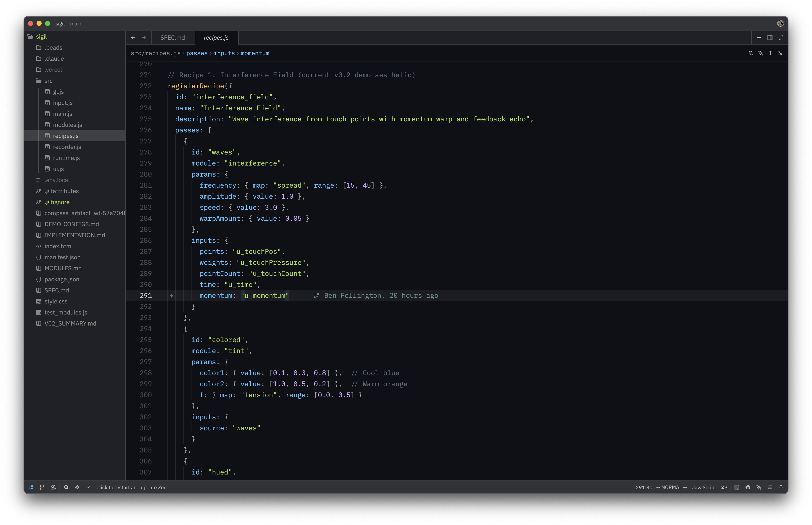Select the recipes.js tab

point(216,38)
